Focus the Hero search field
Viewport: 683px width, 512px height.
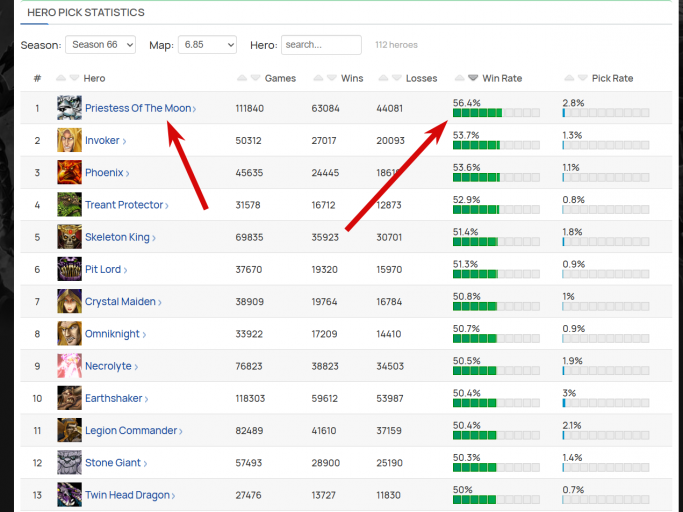(x=321, y=44)
